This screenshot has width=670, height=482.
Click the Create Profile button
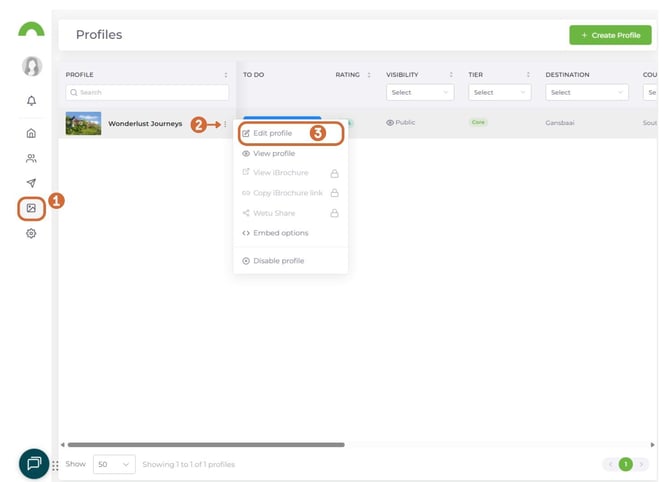point(610,35)
